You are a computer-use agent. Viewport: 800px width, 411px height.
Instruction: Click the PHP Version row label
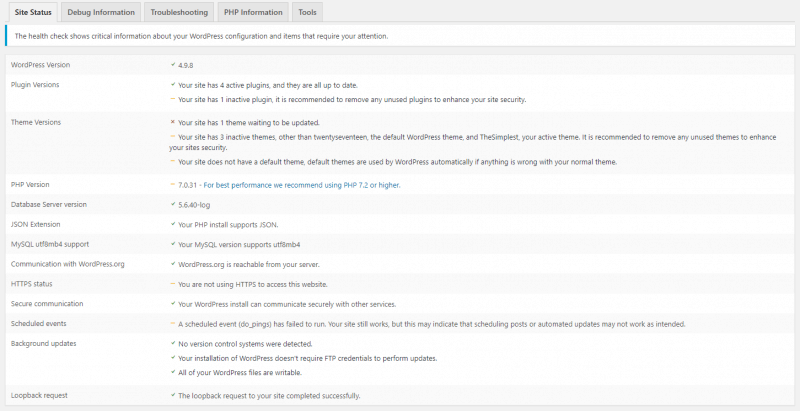31,184
